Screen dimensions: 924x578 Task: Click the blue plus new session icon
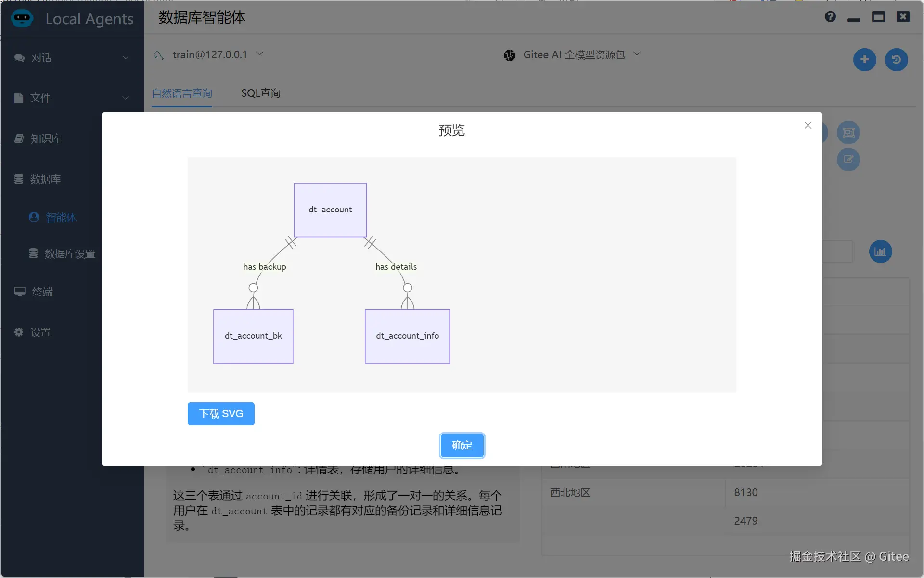pos(864,60)
